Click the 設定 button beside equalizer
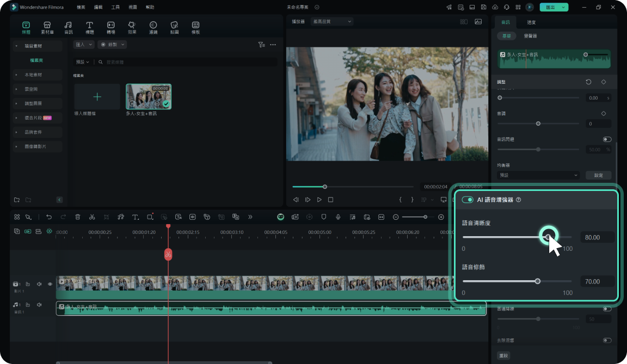Screen dimensions: 627x364 598,175
